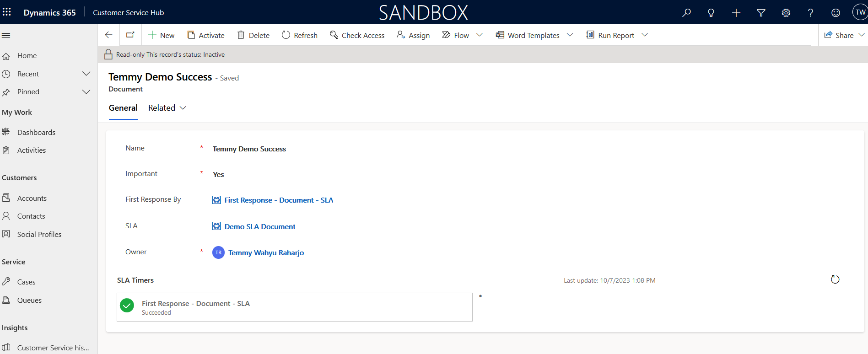The image size is (868, 354).
Task: Expand the Run Report chevron
Action: coord(645,35)
